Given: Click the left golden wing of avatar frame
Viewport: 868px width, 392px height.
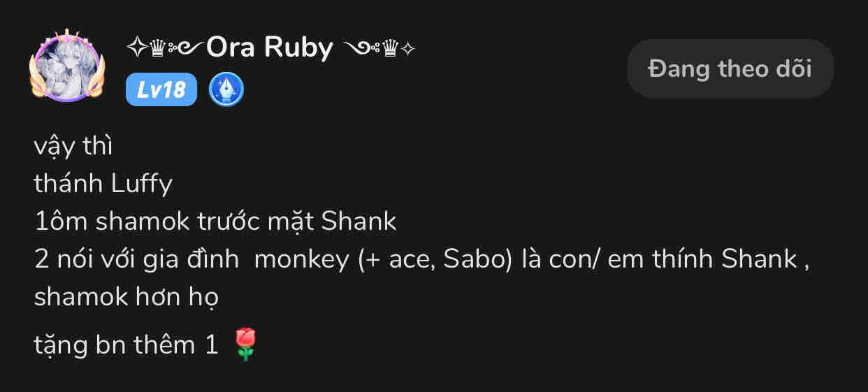Looking at the screenshot, I should click(x=37, y=77).
